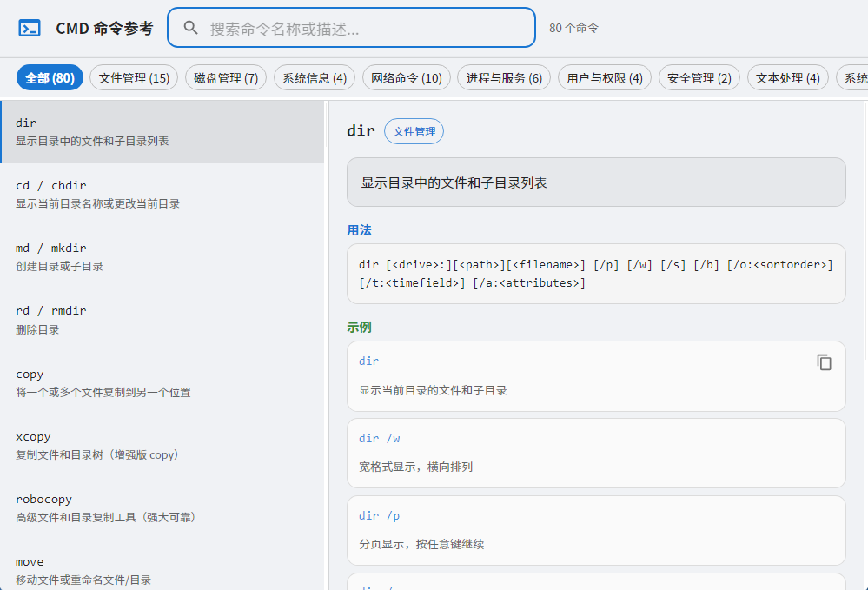Click the 文件管理 tag beside dir title

pos(414,131)
